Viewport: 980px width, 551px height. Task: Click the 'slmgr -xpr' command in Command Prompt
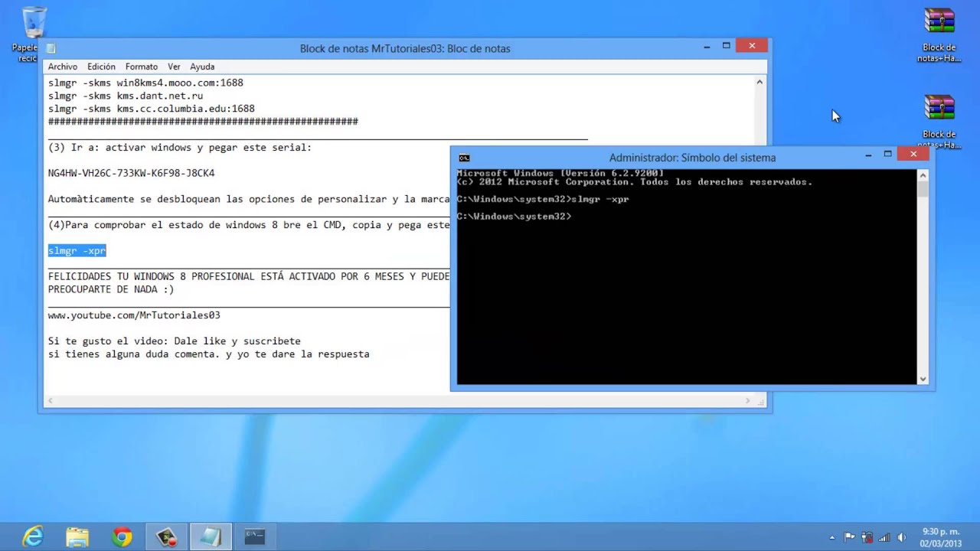600,199
